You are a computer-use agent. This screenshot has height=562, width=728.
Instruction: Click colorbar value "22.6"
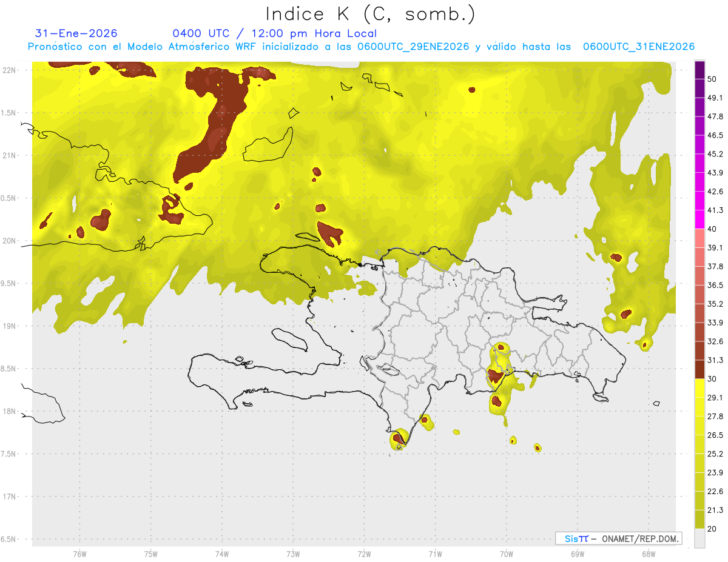pos(715,492)
